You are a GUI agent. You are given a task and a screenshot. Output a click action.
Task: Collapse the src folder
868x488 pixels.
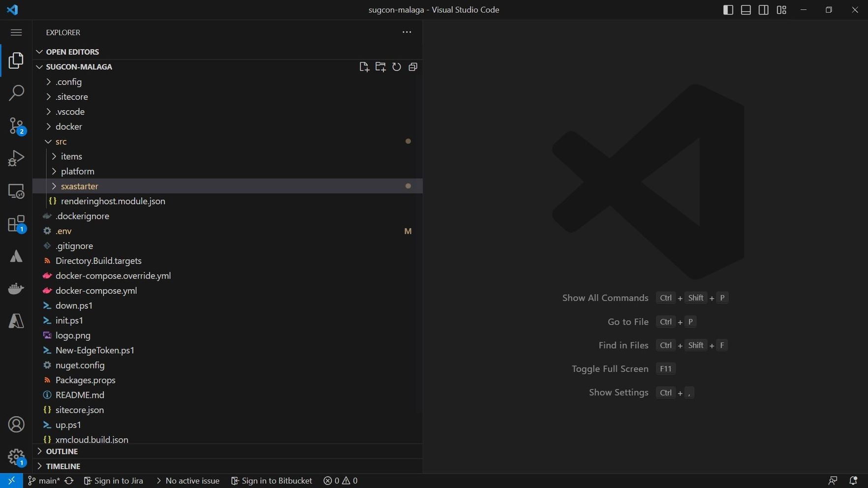coord(61,142)
